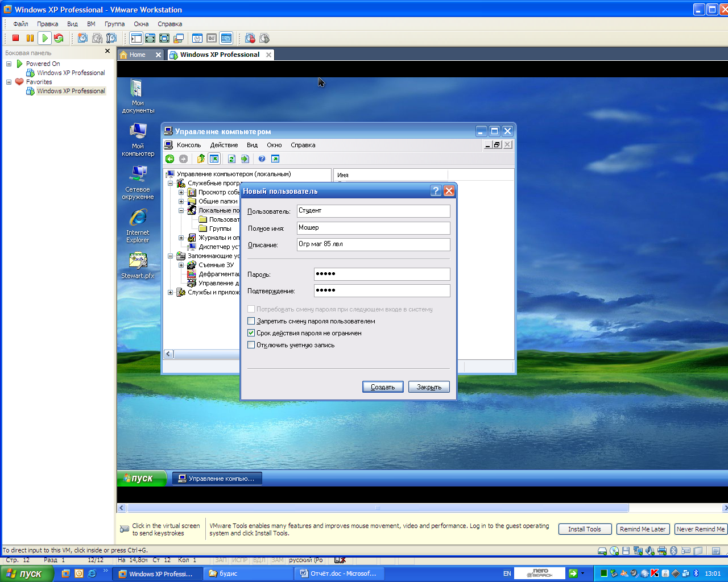Open Отчёт.doc Microsoft Word in host taskbar
The width and height of the screenshot is (728, 582).
point(339,573)
